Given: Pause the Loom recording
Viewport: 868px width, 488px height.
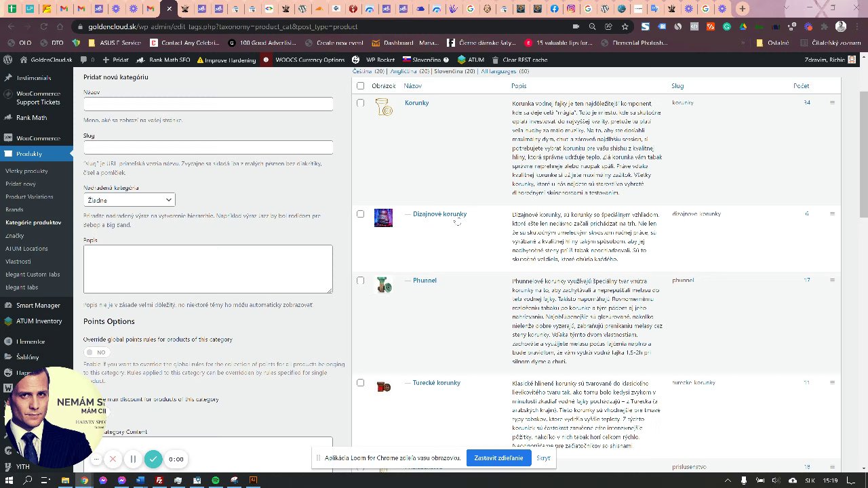Looking at the screenshot, I should [x=133, y=459].
